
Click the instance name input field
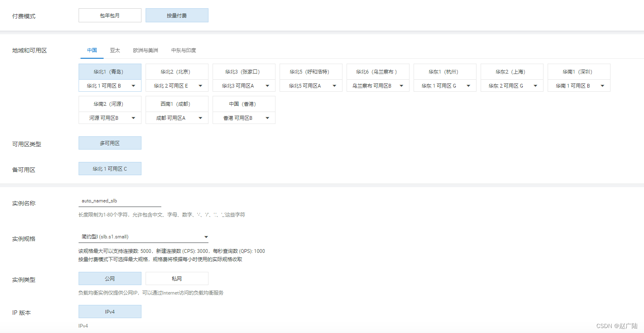pyautogui.click(x=120, y=200)
